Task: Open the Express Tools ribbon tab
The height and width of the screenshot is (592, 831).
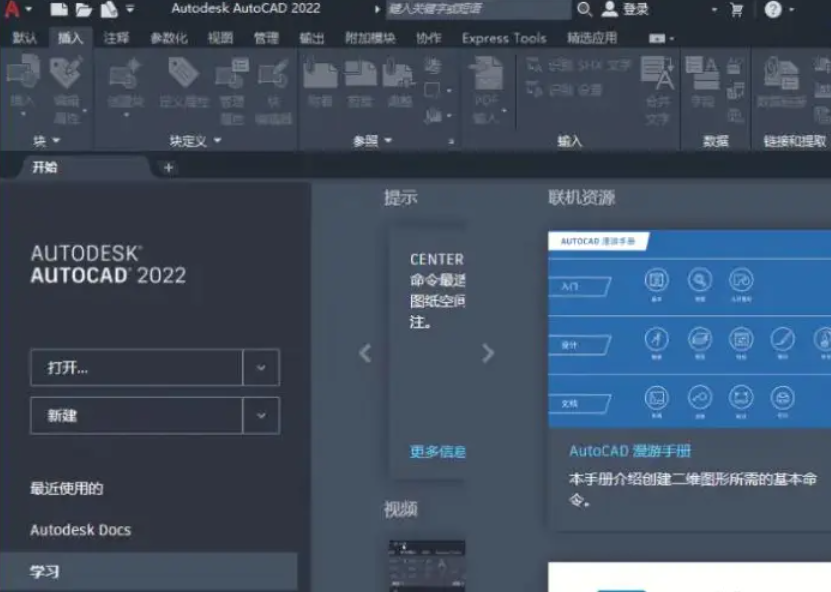Action: tap(504, 38)
